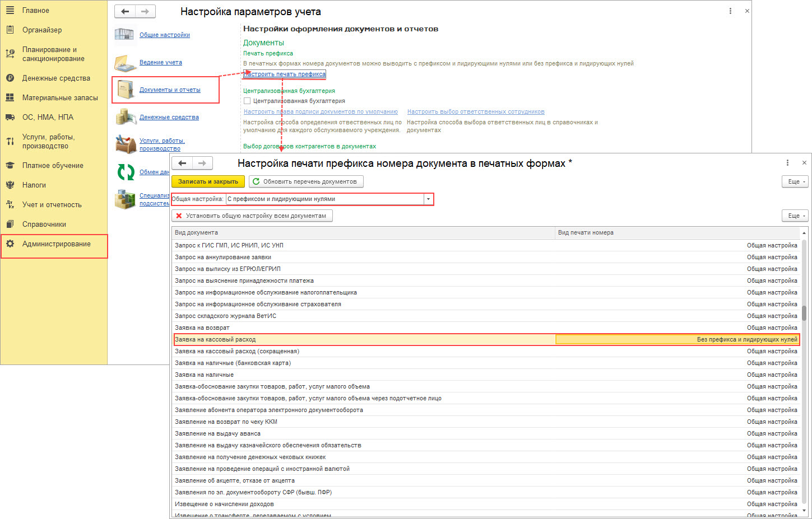Go forward in prefix print settings window
The image size is (812, 519).
202,163
